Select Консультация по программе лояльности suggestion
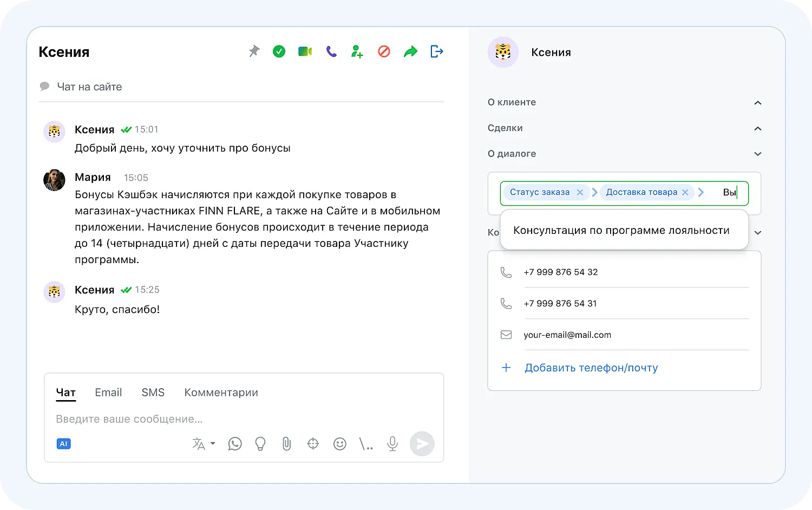The width and height of the screenshot is (812, 510). point(621,230)
